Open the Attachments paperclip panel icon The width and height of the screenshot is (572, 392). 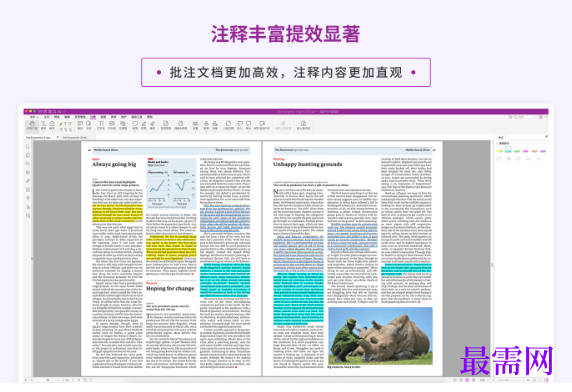tap(28, 181)
